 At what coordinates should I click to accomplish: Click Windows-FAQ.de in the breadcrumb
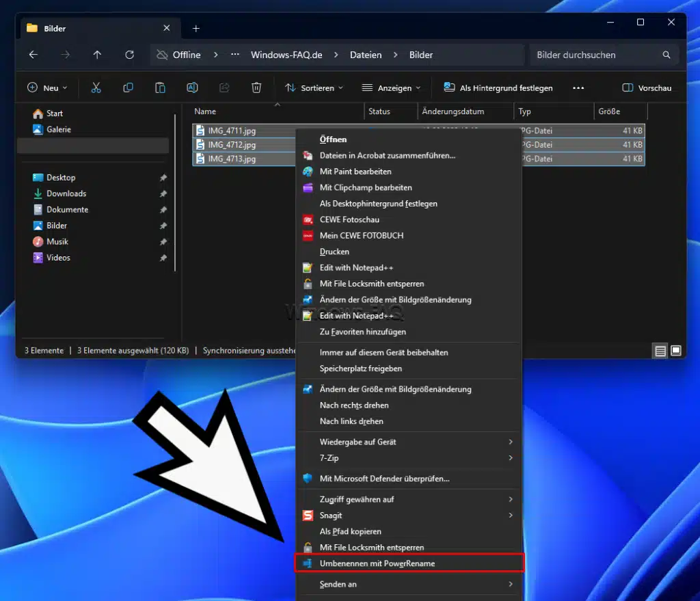tap(286, 55)
